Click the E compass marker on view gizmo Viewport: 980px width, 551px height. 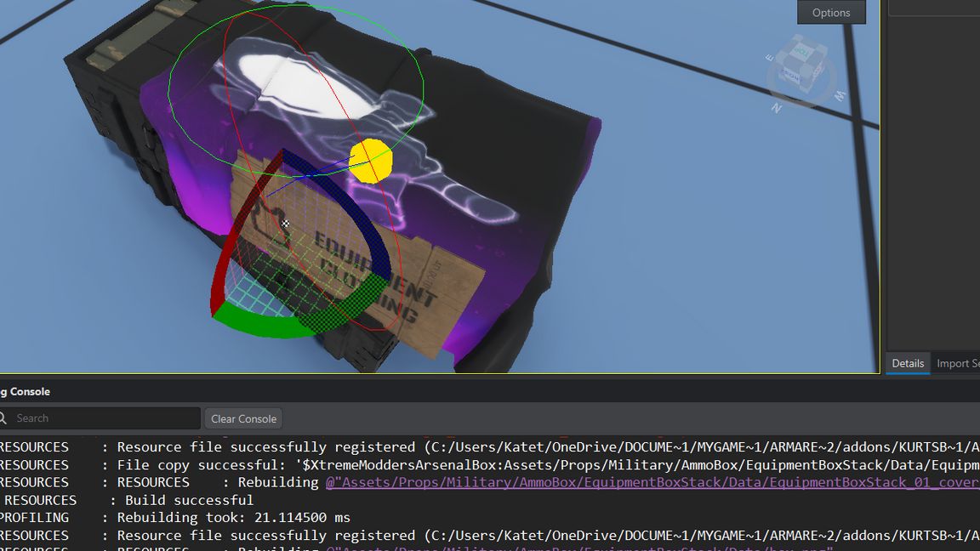tap(769, 58)
